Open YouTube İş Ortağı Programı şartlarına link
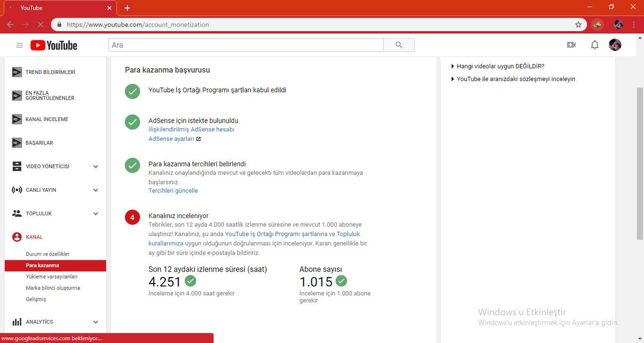Image resolution: width=644 pixels, height=343 pixels. (276, 234)
